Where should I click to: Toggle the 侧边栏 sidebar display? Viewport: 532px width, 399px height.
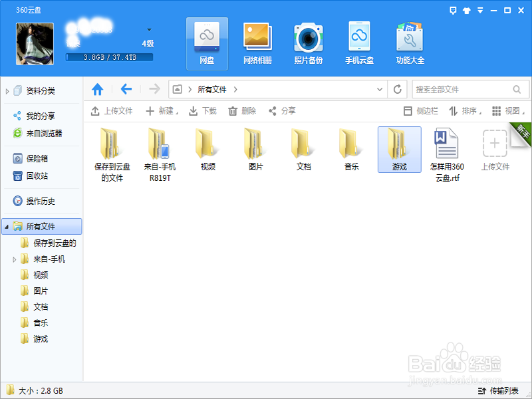tap(421, 111)
